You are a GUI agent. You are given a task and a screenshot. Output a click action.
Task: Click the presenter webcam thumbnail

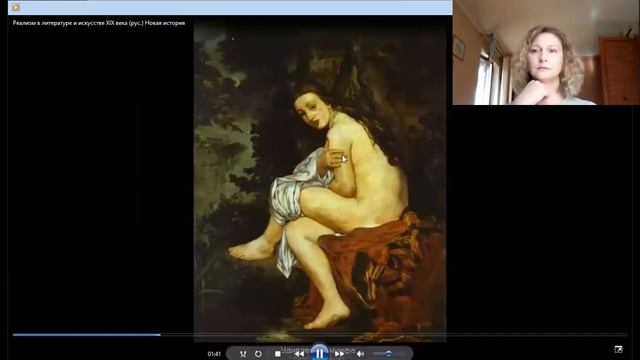coord(546,52)
